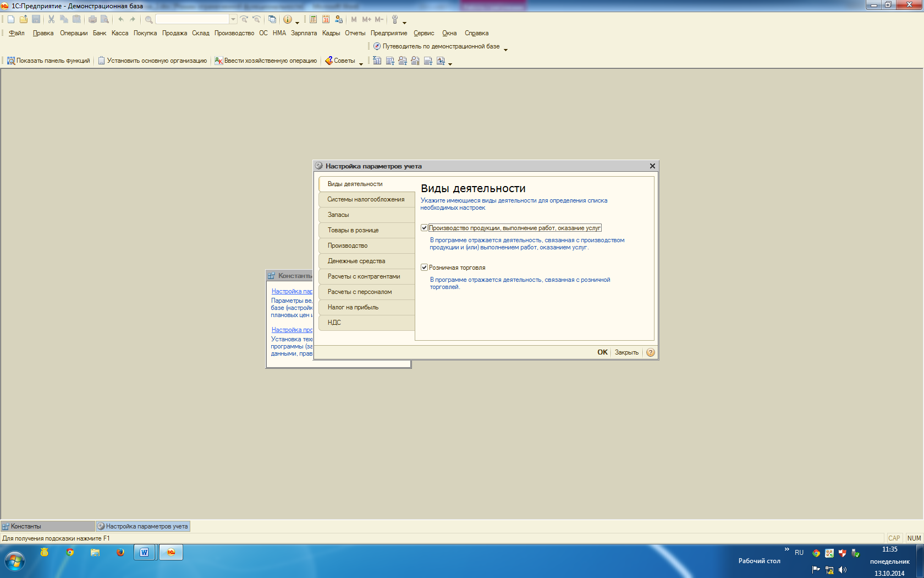Select the Системы налогообложения tab
924x578 pixels.
[x=366, y=199]
